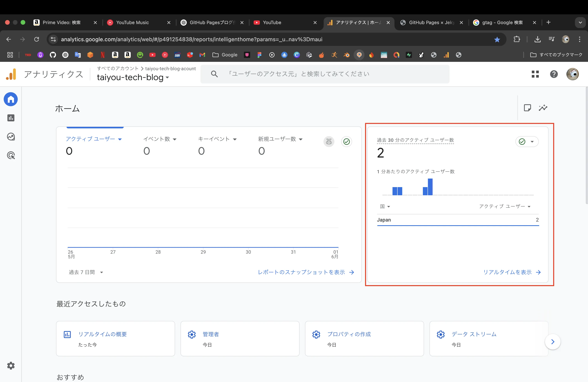
Task: Click the green data-quality checkmark on the metrics card
Action: (346, 142)
